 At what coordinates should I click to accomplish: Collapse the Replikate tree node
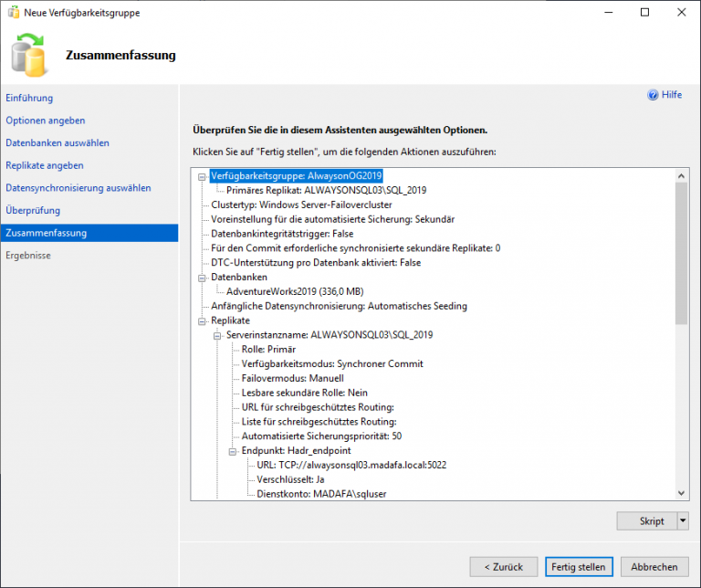tap(202, 321)
